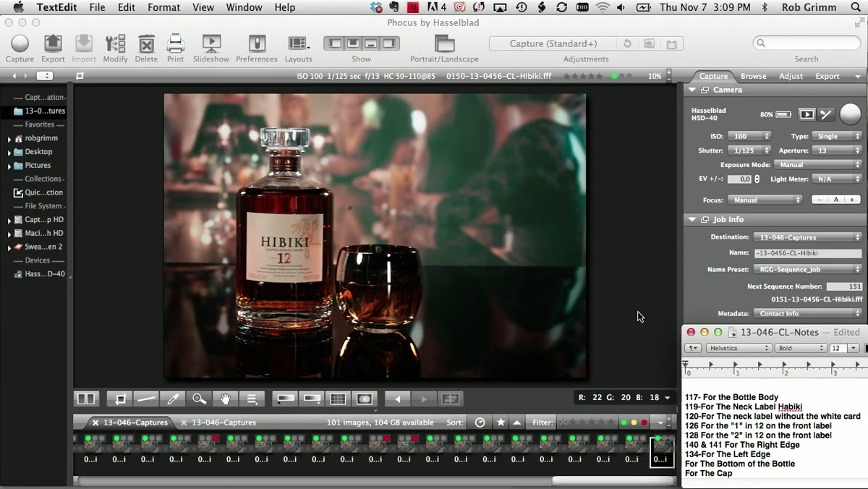Go to previous image arrow
The height and width of the screenshot is (489, 868).
397,399
